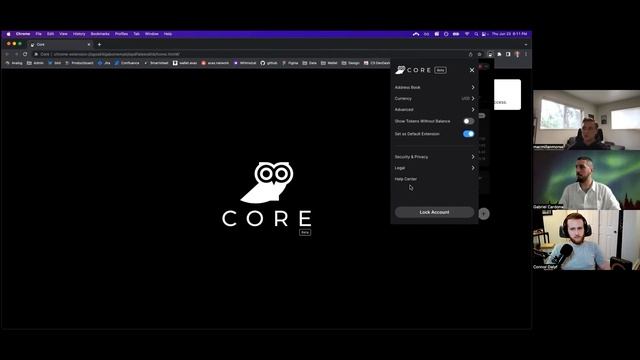This screenshot has height=360, width=640.
Task: Open the Chrome extensions puzzle icon
Action: [x=499, y=54]
